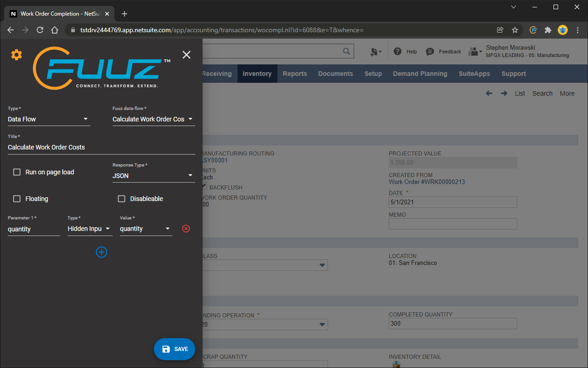Click the search magnifier icon
Viewport: 588px width, 368px height.
pyautogui.click(x=346, y=51)
